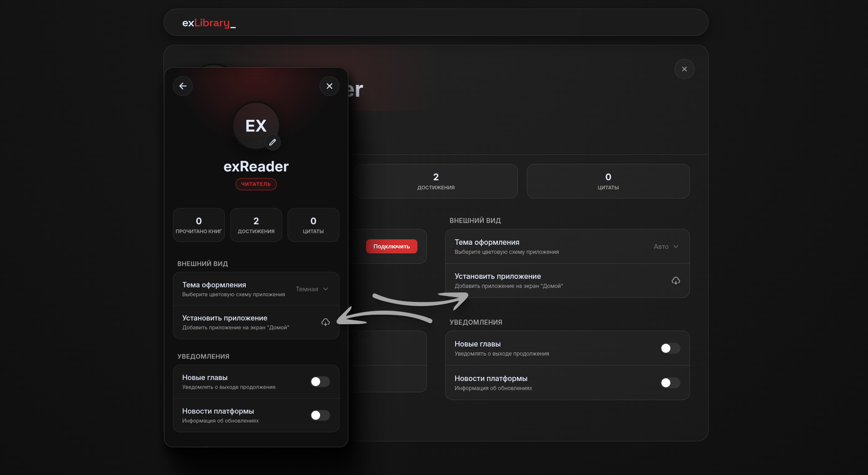Enable Новости платформы in desktop settings
This screenshot has width=868, height=475.
670,383
